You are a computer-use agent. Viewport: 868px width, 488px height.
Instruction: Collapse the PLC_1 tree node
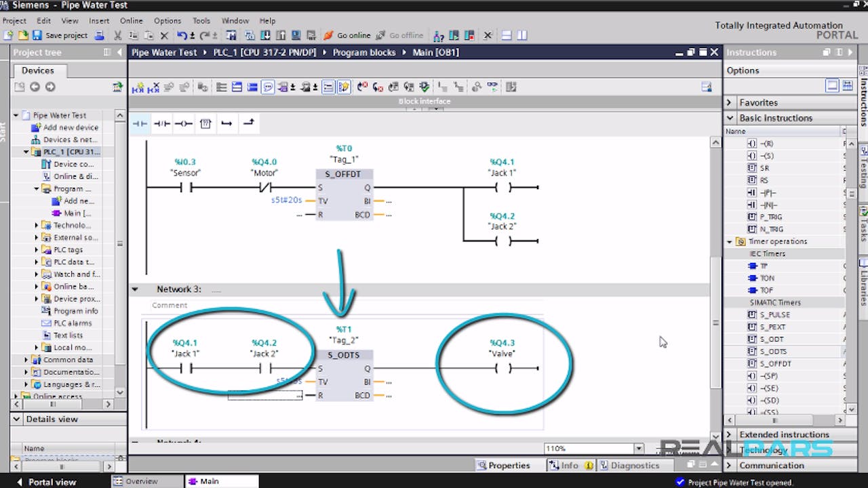pos(26,152)
